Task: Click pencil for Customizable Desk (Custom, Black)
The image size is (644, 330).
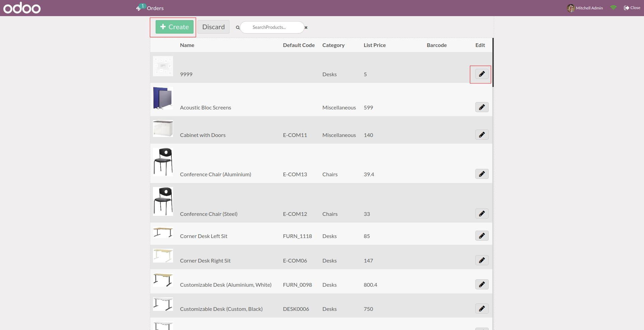Action: coord(482,309)
